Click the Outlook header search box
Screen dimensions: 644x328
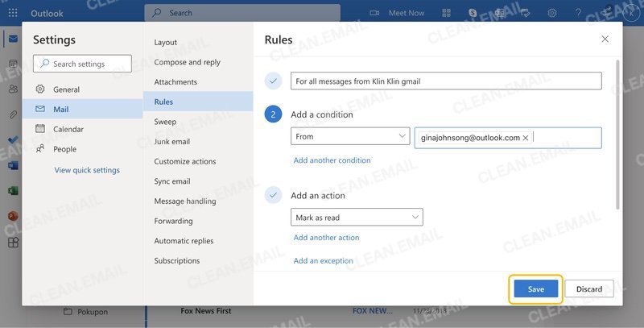242,13
